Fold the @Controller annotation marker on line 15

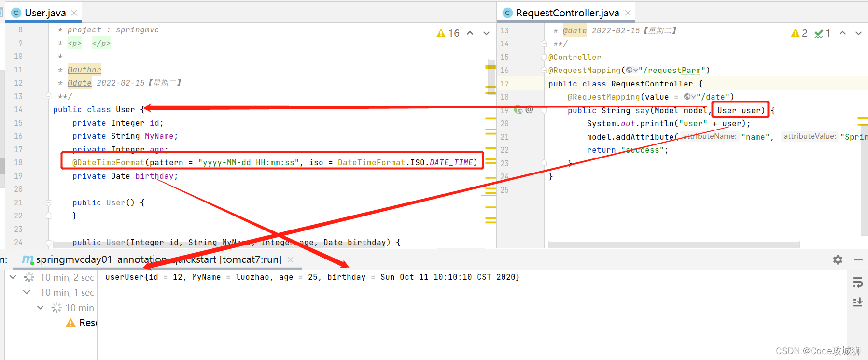point(544,57)
